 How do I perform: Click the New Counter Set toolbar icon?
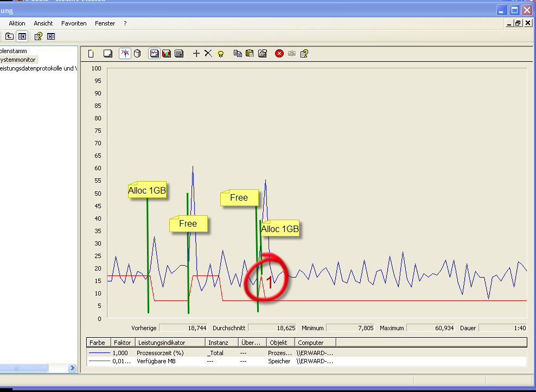pyautogui.click(x=91, y=53)
